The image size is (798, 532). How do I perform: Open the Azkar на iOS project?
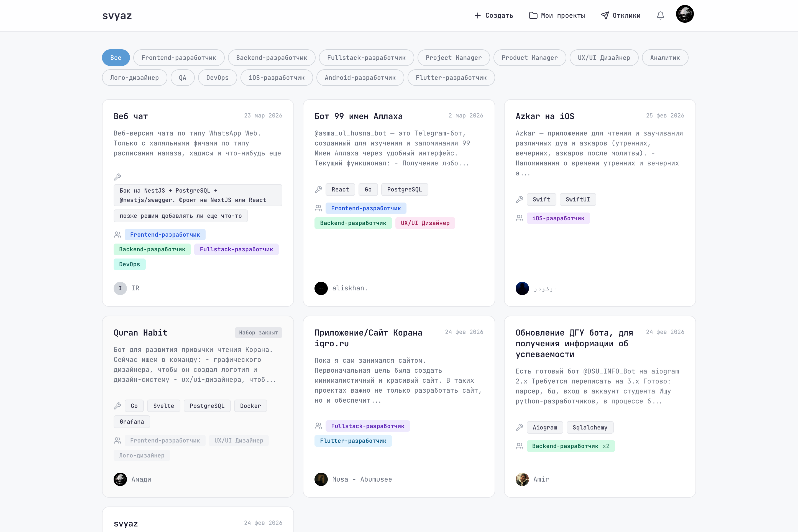coord(545,116)
